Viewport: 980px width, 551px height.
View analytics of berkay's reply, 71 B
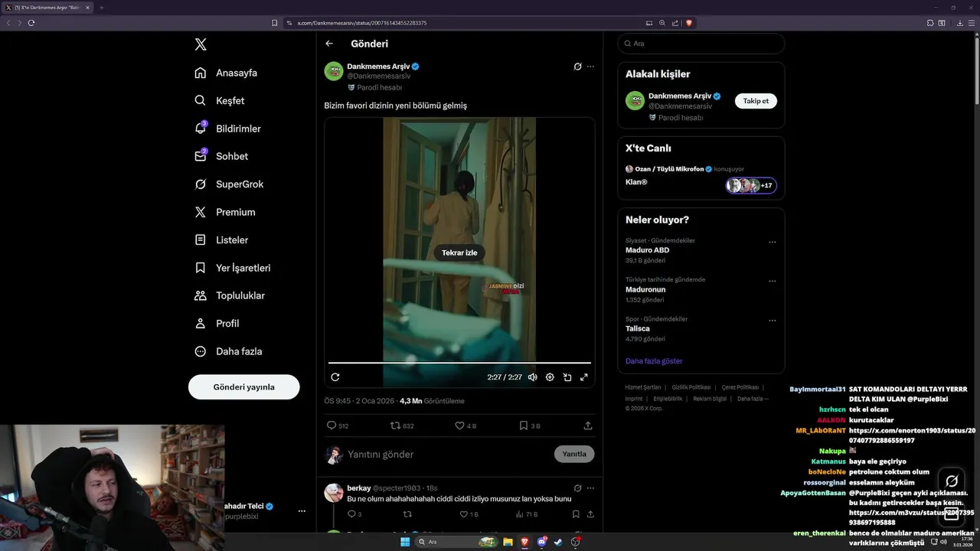point(527,514)
